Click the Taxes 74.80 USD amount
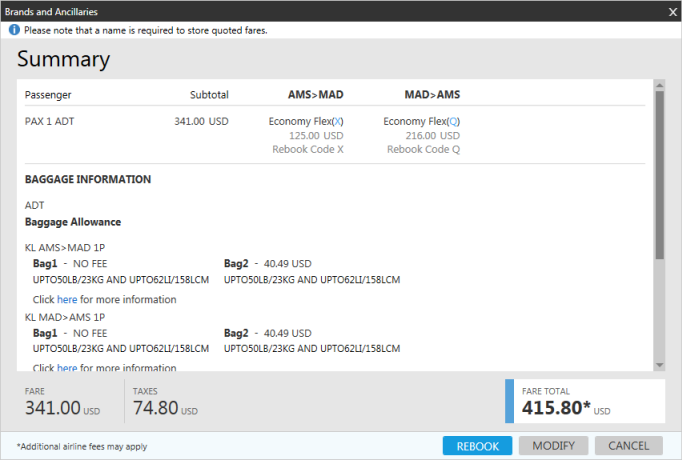This screenshot has width=682, height=460. coord(156,407)
